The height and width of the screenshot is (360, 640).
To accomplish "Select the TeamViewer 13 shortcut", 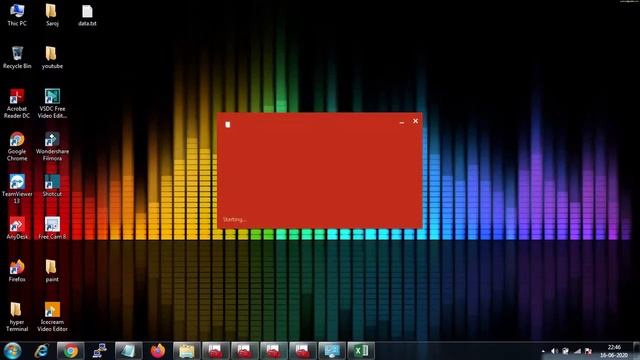I will click(x=17, y=189).
